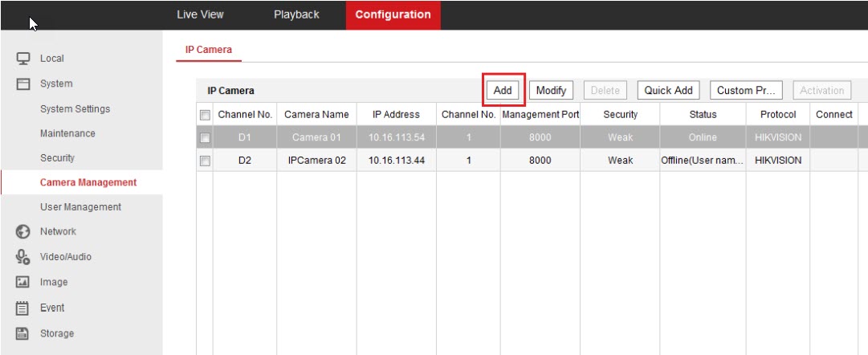
Task: Click the Local monitor icon in sidebar
Action: coord(23,59)
